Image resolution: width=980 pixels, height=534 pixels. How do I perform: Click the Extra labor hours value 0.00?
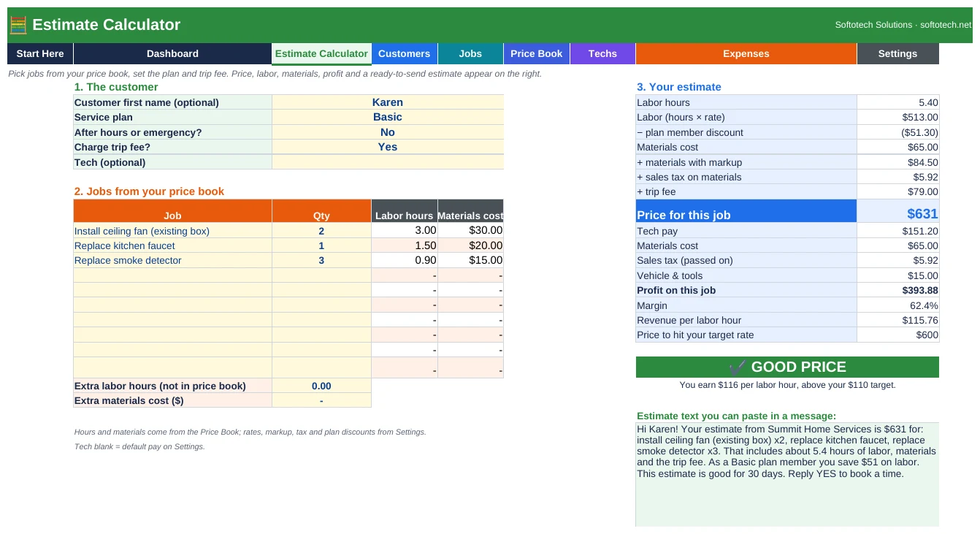(321, 386)
